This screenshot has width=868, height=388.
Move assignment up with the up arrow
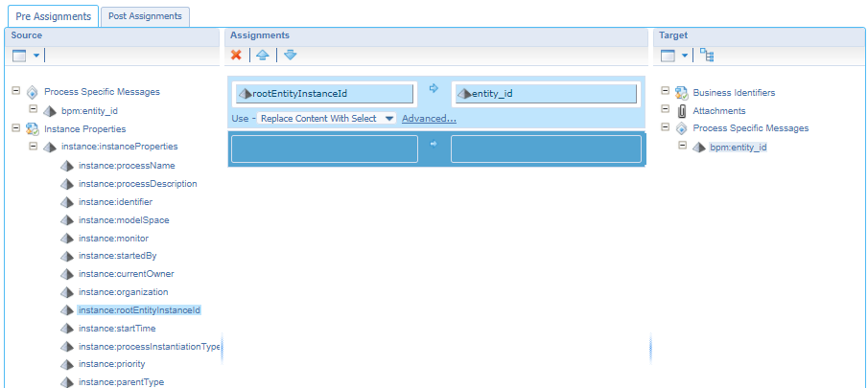(263, 56)
